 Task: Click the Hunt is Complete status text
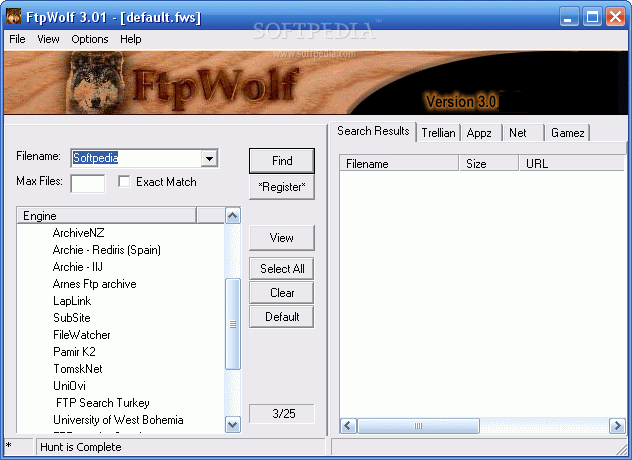[x=81, y=447]
